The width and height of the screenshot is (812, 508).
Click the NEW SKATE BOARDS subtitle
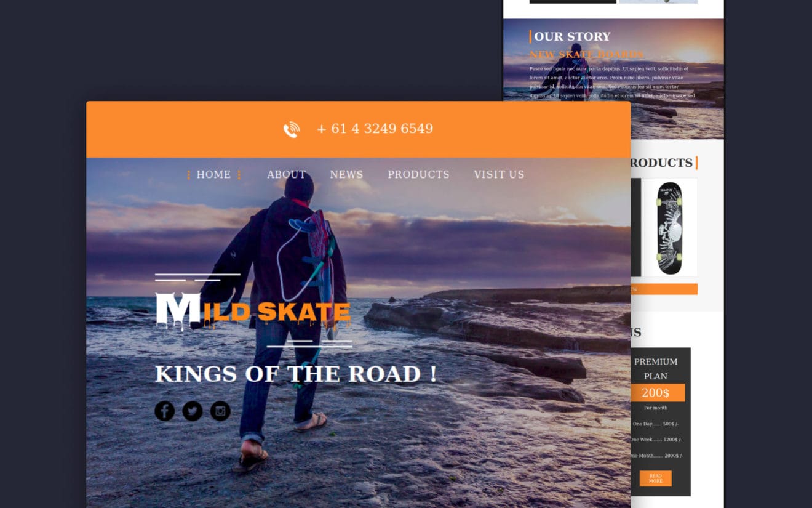click(587, 55)
